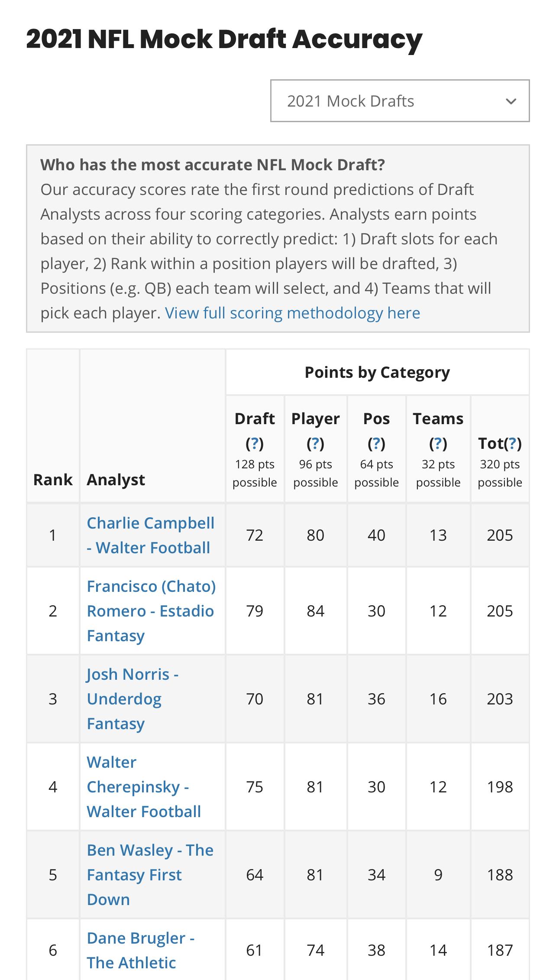Viewport: 556px width, 980px height.
Task: Click Charlie Campbell's total score 205
Action: [500, 535]
